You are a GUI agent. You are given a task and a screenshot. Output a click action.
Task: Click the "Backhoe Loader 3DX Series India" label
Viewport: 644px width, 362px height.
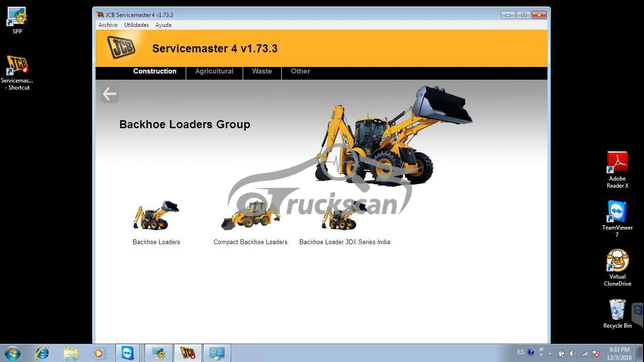tap(345, 242)
